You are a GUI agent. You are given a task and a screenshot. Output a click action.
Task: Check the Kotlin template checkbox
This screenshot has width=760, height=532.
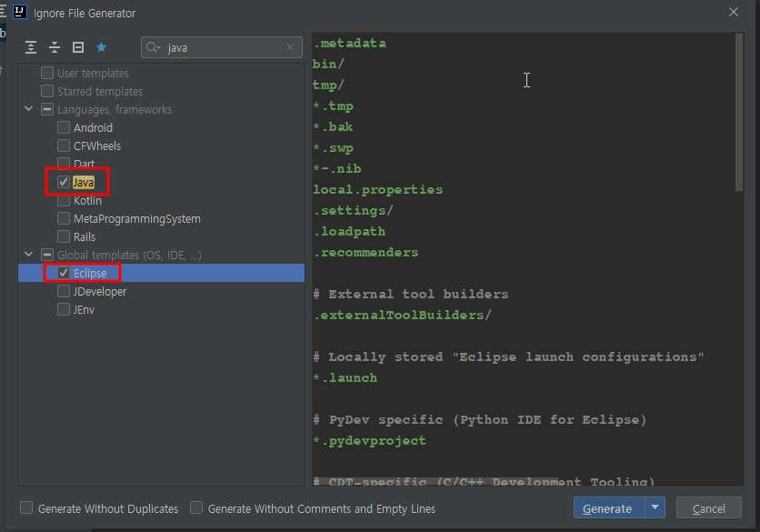pyautogui.click(x=64, y=200)
